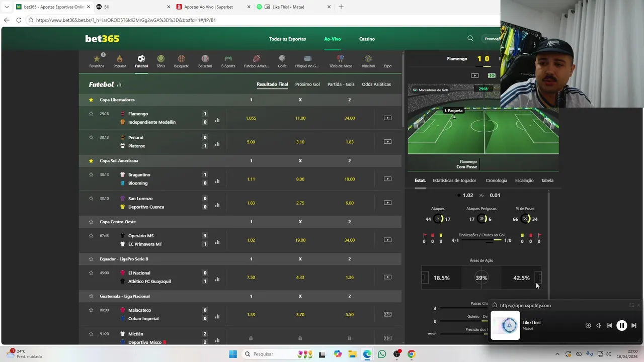Open the browser tab search dropdown
Viewport: 644px width, 362px height.
click(7, 7)
